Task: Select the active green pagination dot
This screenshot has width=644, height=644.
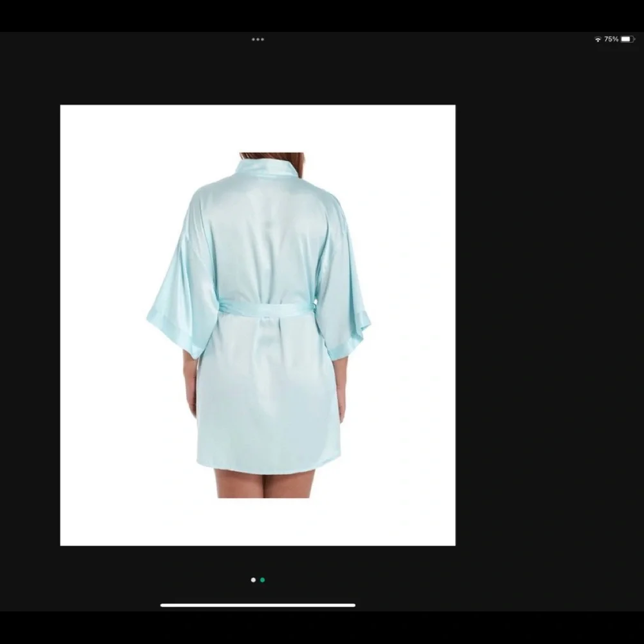Action: tap(263, 580)
